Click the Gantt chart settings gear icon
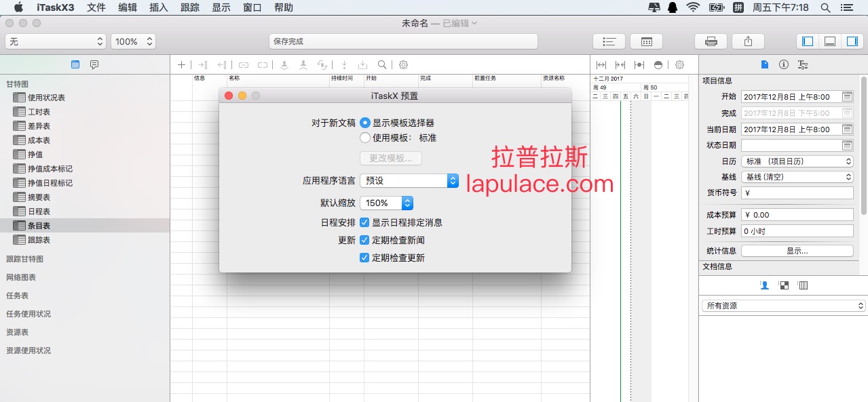The height and width of the screenshot is (402, 868). [x=679, y=65]
